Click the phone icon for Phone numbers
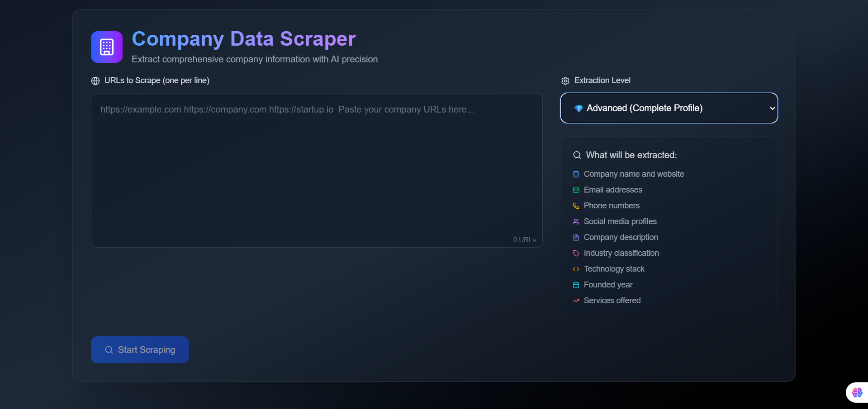 pos(575,206)
